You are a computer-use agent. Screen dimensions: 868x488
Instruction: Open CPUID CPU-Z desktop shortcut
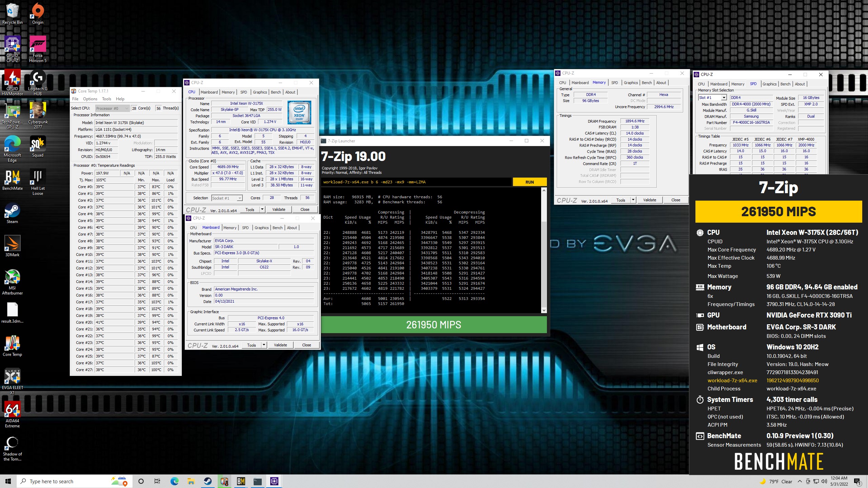pyautogui.click(x=13, y=49)
